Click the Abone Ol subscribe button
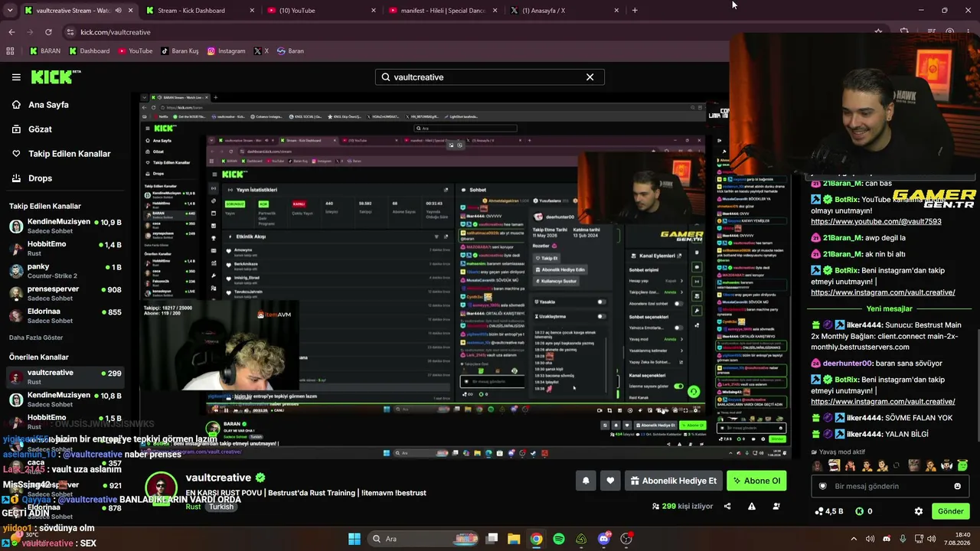This screenshot has height=551, width=980. click(x=756, y=481)
